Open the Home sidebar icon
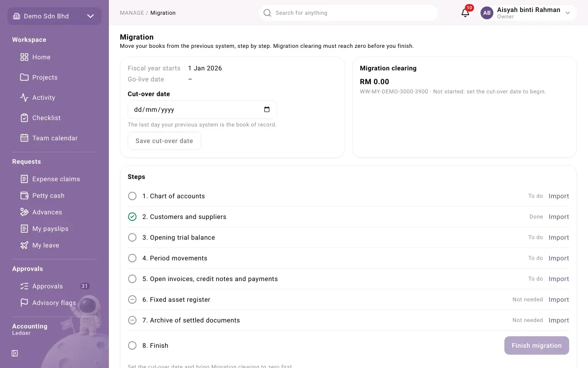The height and width of the screenshot is (368, 588). click(24, 57)
